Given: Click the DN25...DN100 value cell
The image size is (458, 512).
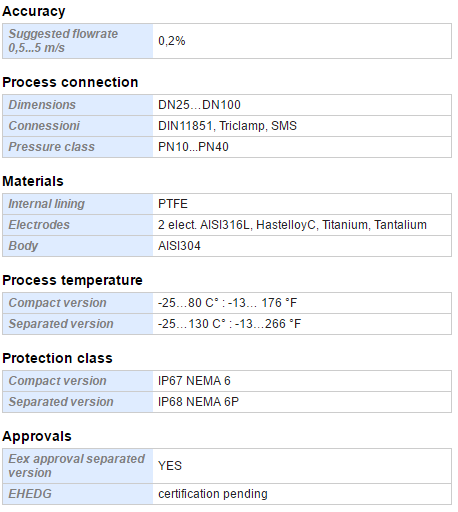Looking at the screenshot, I should pos(302,105).
